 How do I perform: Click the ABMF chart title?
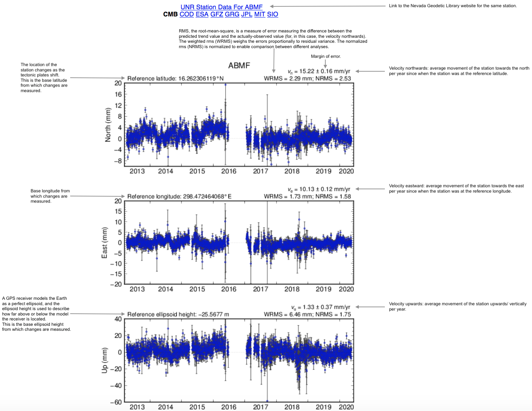click(x=239, y=66)
